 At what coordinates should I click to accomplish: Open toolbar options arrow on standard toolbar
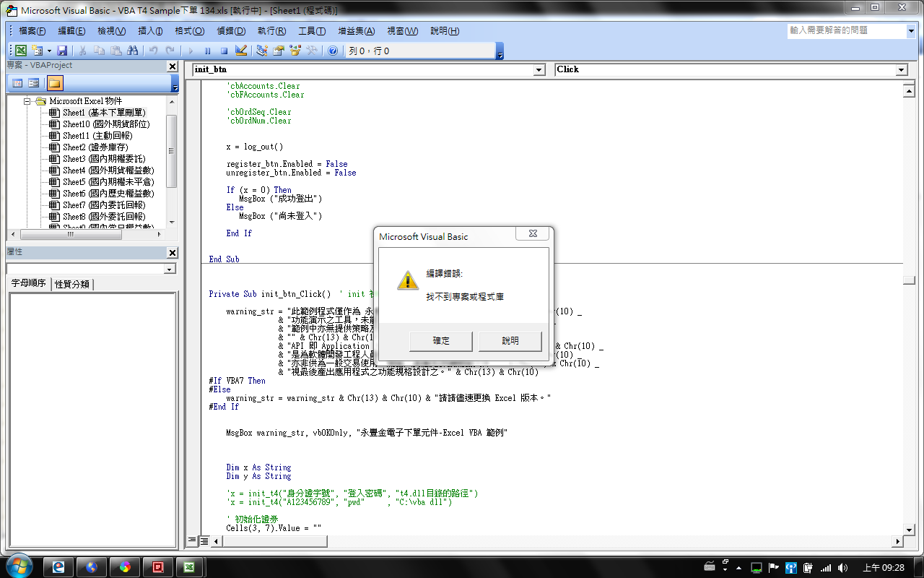(x=500, y=51)
